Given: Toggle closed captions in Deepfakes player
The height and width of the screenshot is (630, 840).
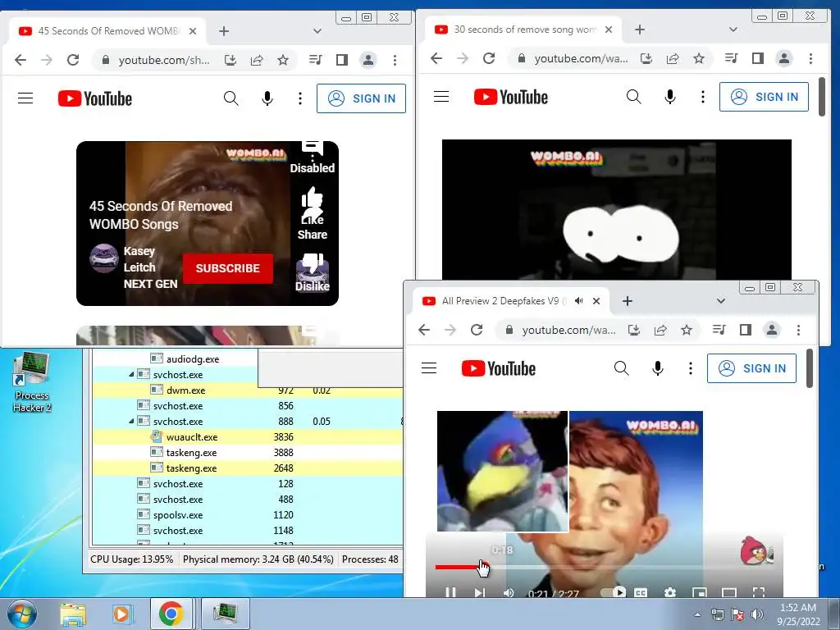Looking at the screenshot, I should 641,592.
